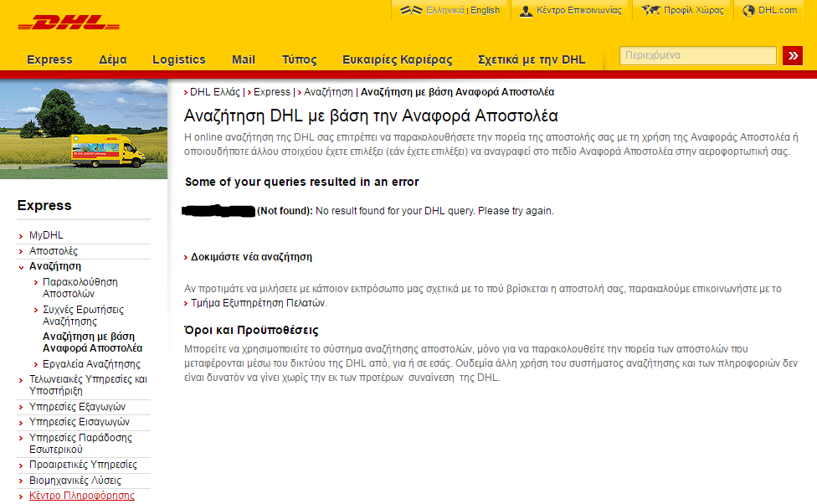The width and height of the screenshot is (817, 504).
Task: Open Ευκαιρίες Καριέρας menu
Action: pyautogui.click(x=397, y=59)
